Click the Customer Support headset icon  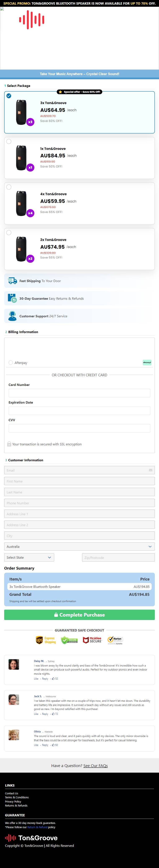12,316
